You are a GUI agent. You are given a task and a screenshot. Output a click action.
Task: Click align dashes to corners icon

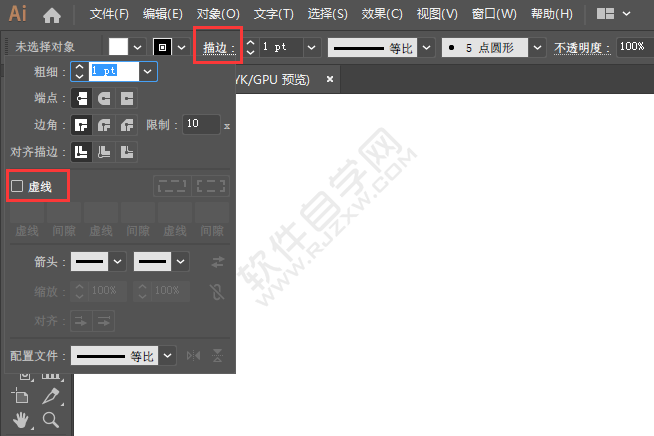(211, 186)
